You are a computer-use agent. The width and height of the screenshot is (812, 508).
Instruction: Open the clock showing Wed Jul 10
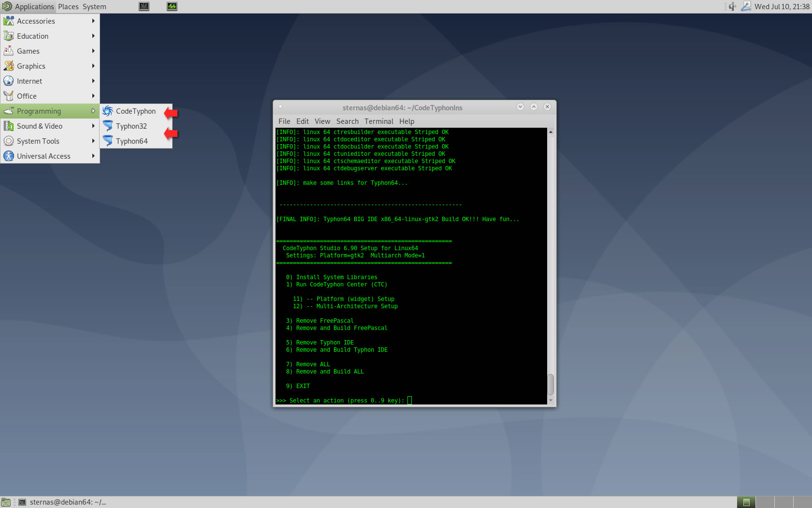(782, 7)
